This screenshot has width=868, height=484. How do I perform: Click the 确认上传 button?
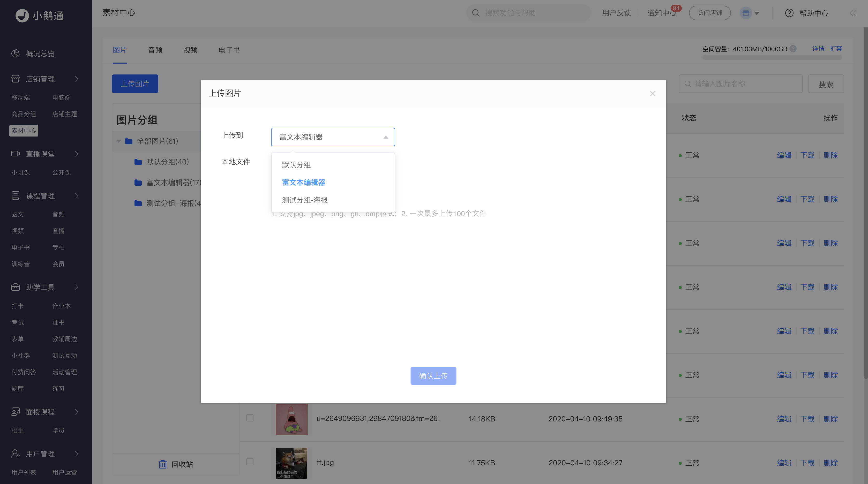[x=433, y=376]
